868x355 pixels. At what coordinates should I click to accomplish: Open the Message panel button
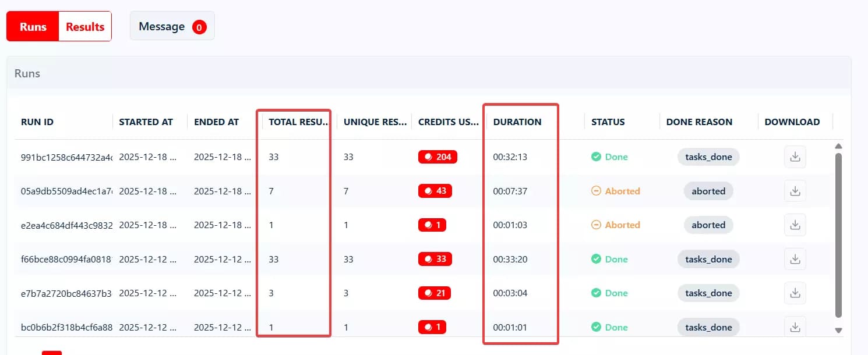click(x=172, y=27)
